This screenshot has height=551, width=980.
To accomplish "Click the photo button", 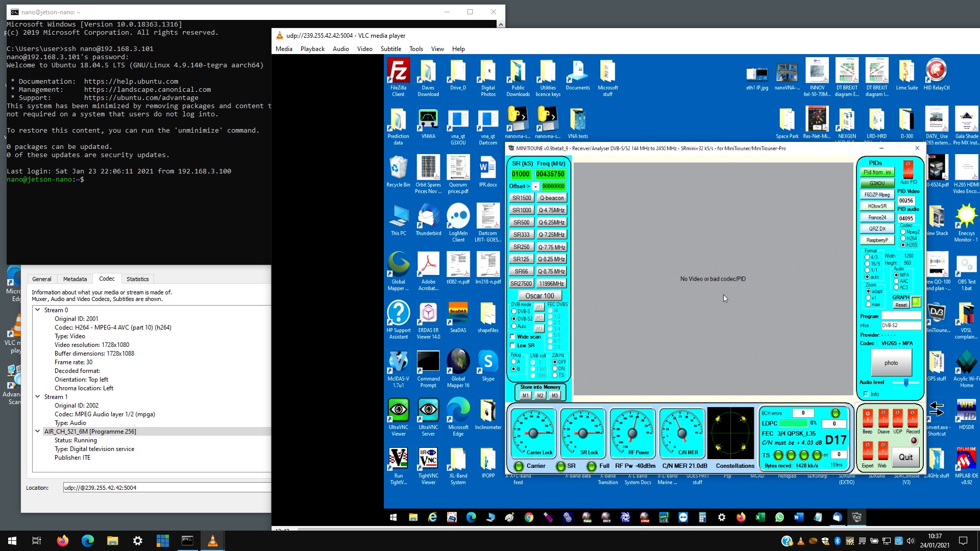I will (x=891, y=363).
